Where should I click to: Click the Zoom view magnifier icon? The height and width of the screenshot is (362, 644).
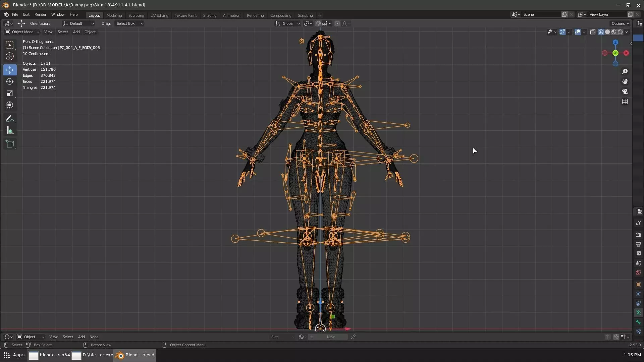(625, 71)
